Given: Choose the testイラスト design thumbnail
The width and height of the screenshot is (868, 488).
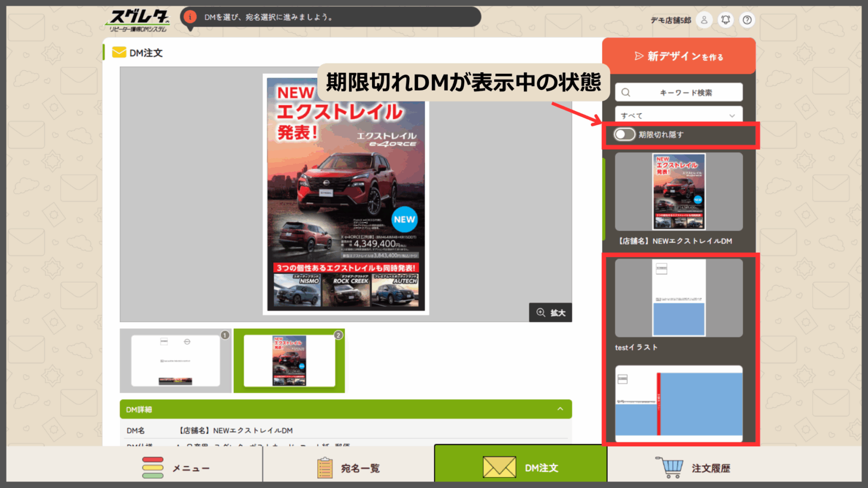Looking at the screenshot, I should coord(678,298).
